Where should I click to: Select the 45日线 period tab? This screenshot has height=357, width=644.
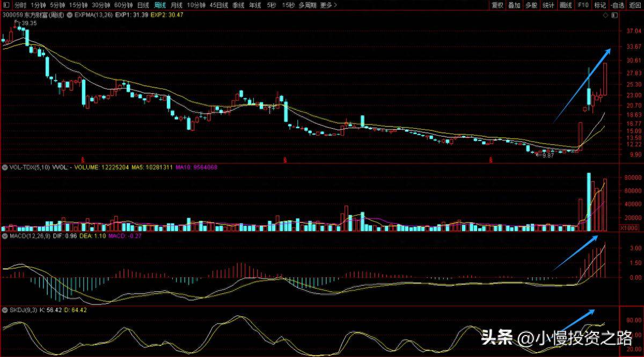219,5
